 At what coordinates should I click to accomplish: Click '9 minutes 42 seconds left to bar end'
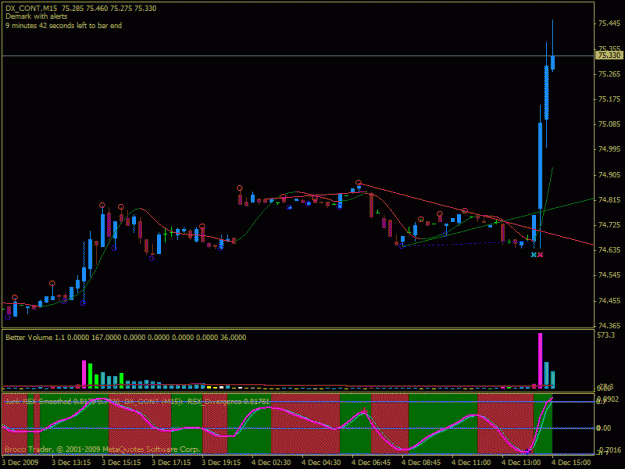click(64, 26)
